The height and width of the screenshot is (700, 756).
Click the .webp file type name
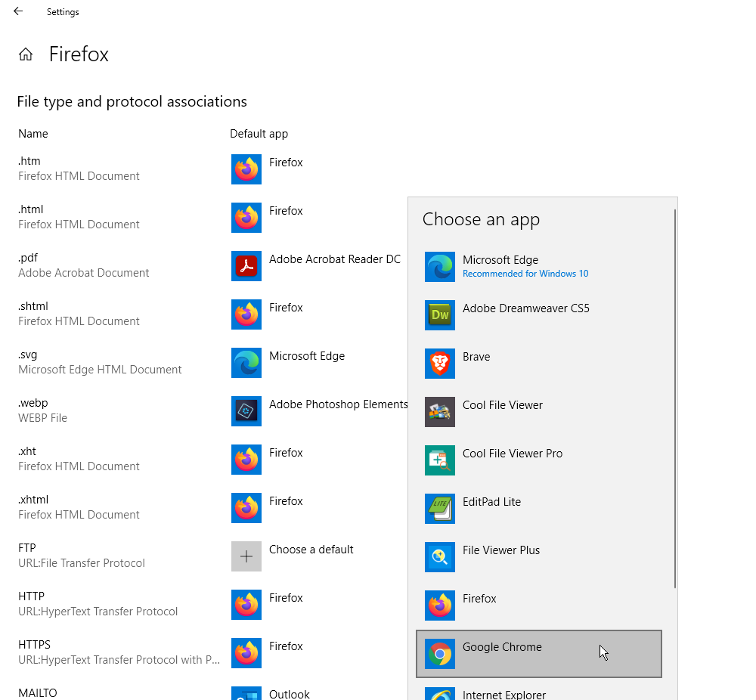[33, 403]
